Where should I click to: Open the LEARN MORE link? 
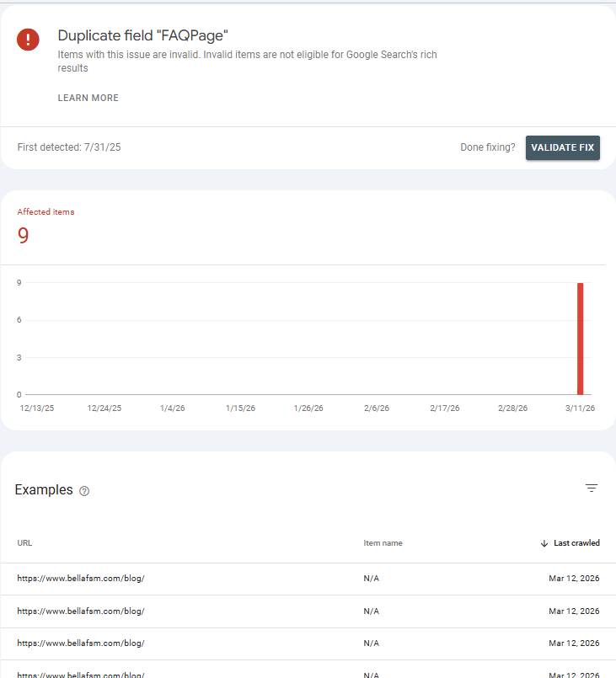pos(88,98)
